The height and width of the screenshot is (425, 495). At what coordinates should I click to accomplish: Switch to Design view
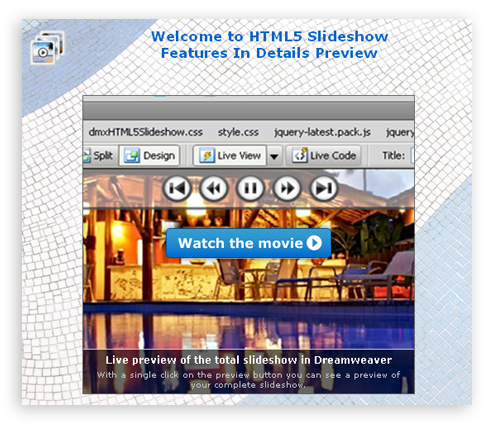(x=149, y=156)
